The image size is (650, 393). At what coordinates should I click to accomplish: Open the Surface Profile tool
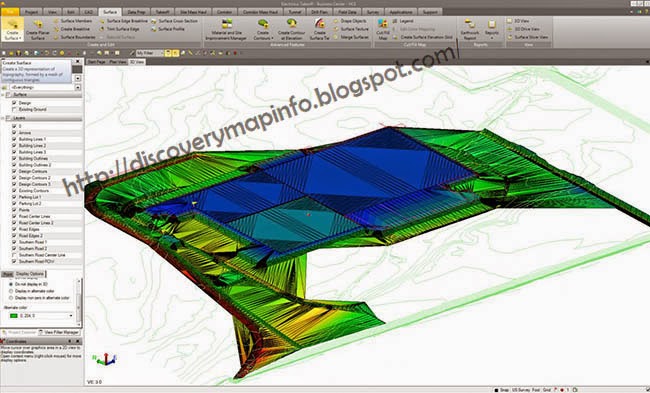167,29
